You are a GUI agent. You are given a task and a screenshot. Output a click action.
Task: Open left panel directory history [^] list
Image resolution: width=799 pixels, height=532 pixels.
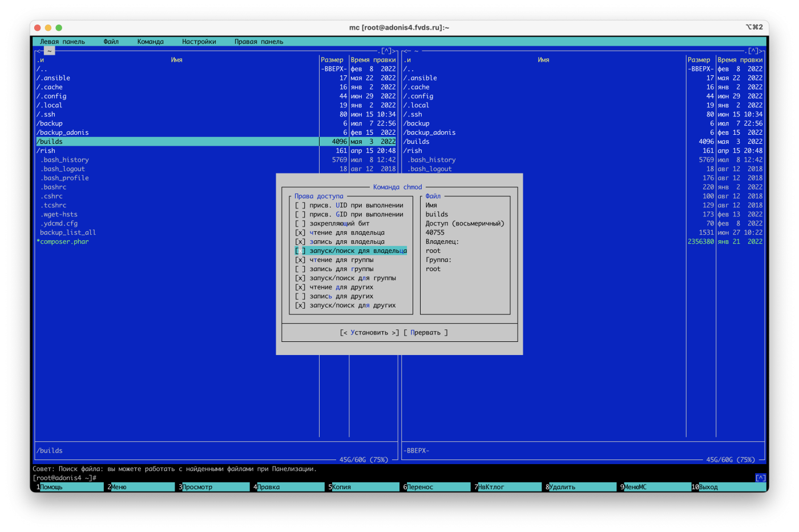[386, 51]
